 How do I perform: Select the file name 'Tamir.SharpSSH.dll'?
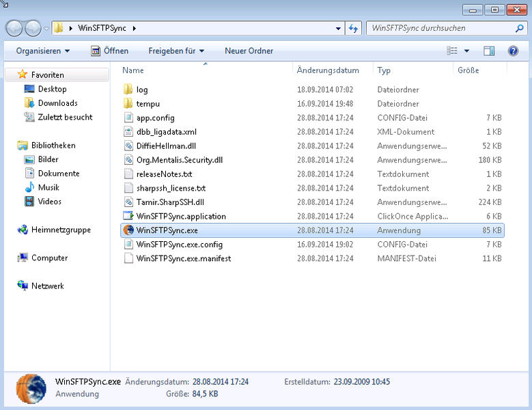pyautogui.click(x=170, y=202)
